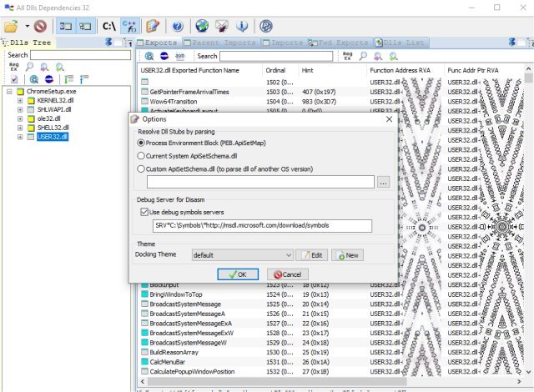Expand the SHELL32.dll node
Viewport: 534px width, 392px height.
coord(20,128)
